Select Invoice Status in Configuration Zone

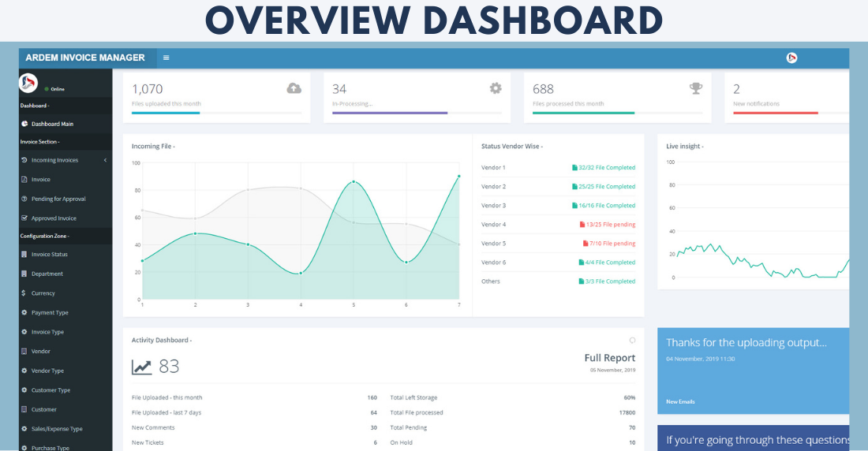point(49,254)
